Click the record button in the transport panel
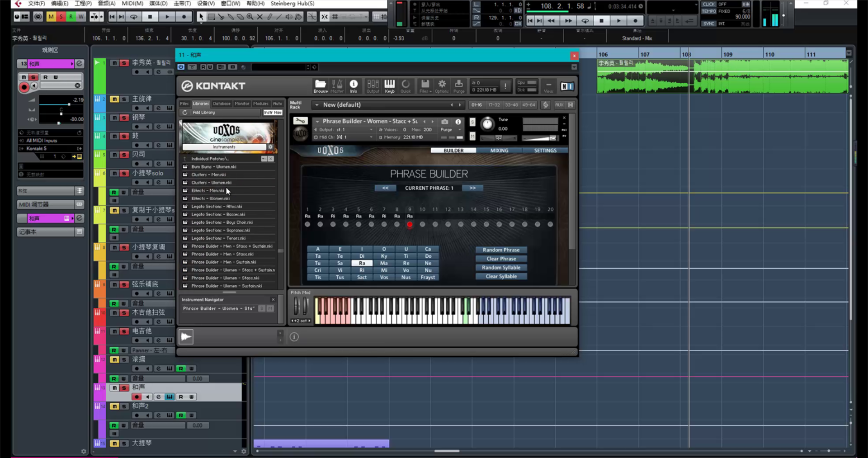The height and width of the screenshot is (458, 868). pyautogui.click(x=635, y=21)
